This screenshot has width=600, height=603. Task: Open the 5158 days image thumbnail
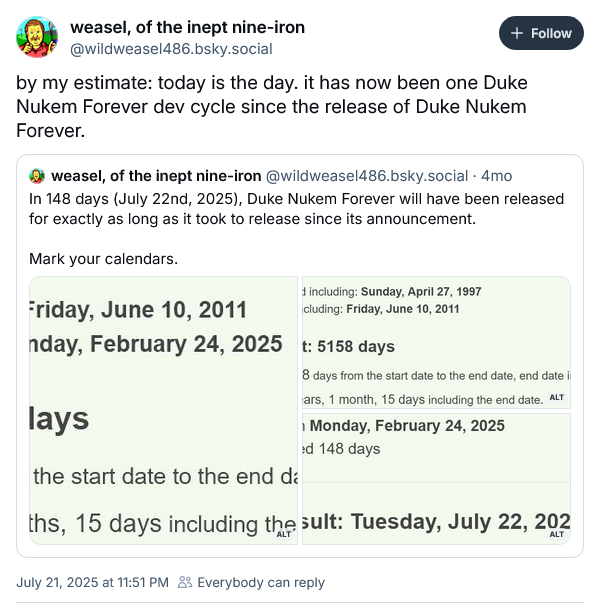[x=436, y=342]
